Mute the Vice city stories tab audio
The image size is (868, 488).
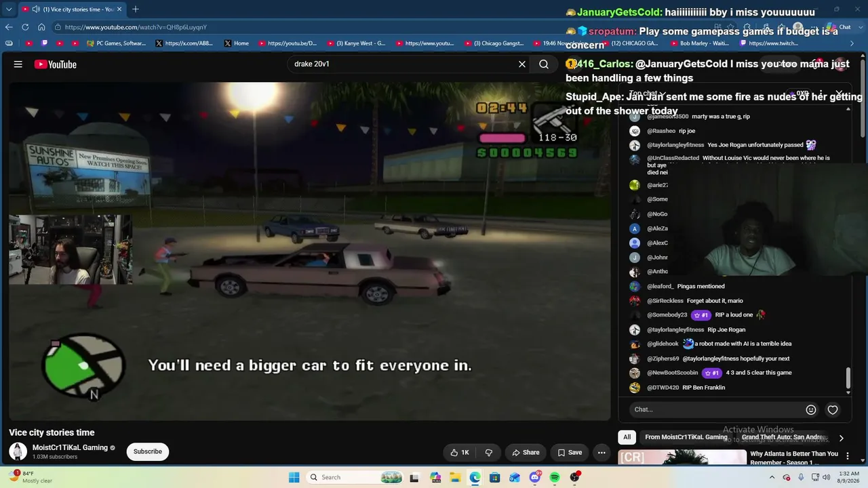coord(35,9)
